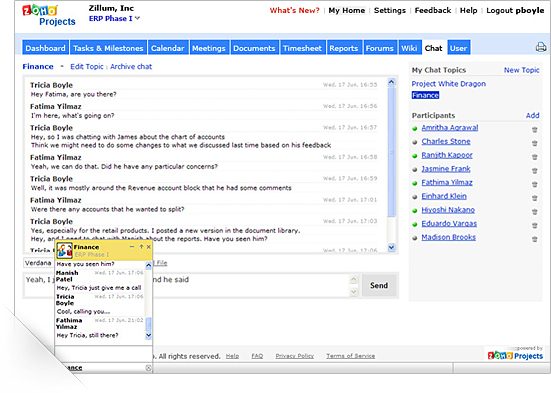Select the Chat tab
Screen dimensions: 551x393
(x=433, y=48)
